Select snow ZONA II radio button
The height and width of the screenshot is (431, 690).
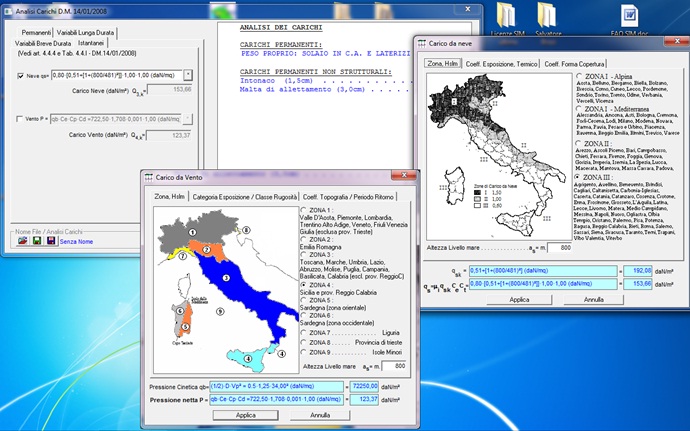(579, 144)
